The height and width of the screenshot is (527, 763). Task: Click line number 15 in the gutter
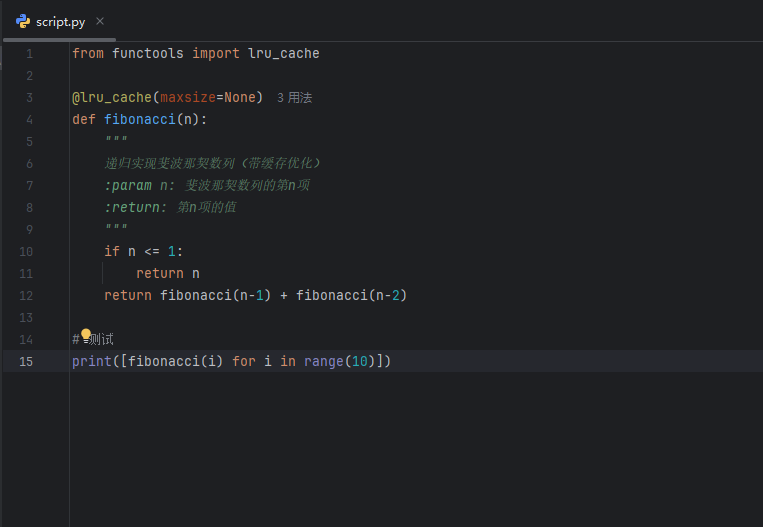(x=26, y=361)
